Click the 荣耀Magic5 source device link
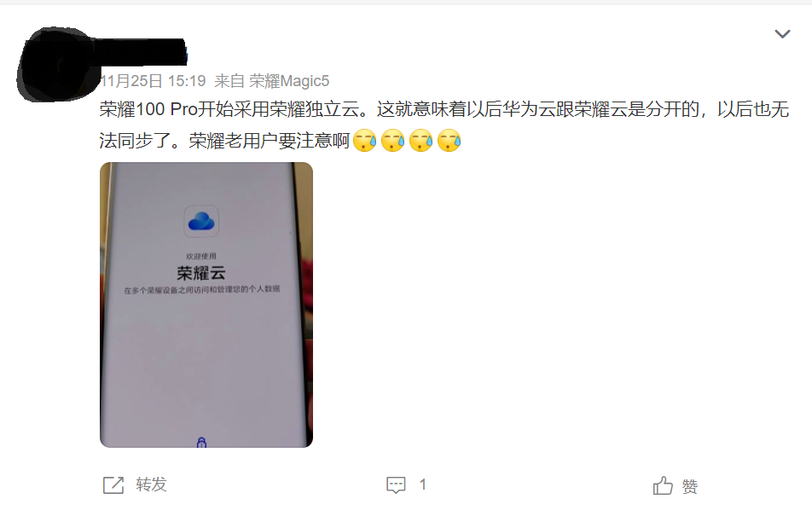This screenshot has width=812, height=505. pos(289,81)
